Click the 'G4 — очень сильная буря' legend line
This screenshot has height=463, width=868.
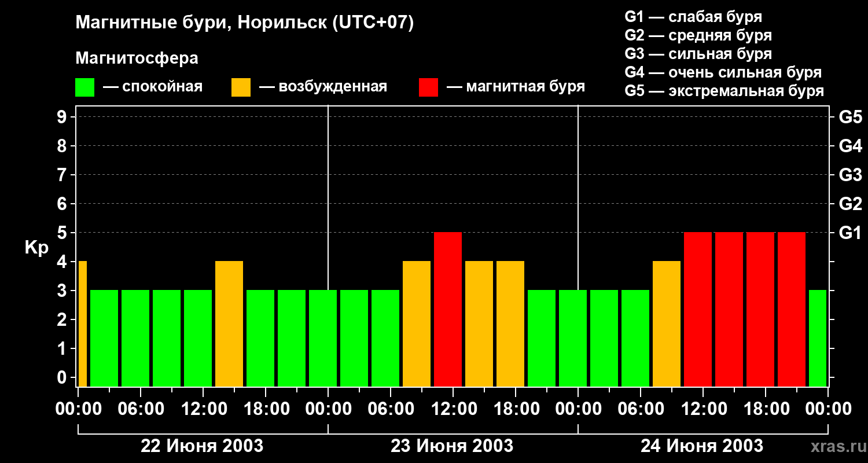723,72
